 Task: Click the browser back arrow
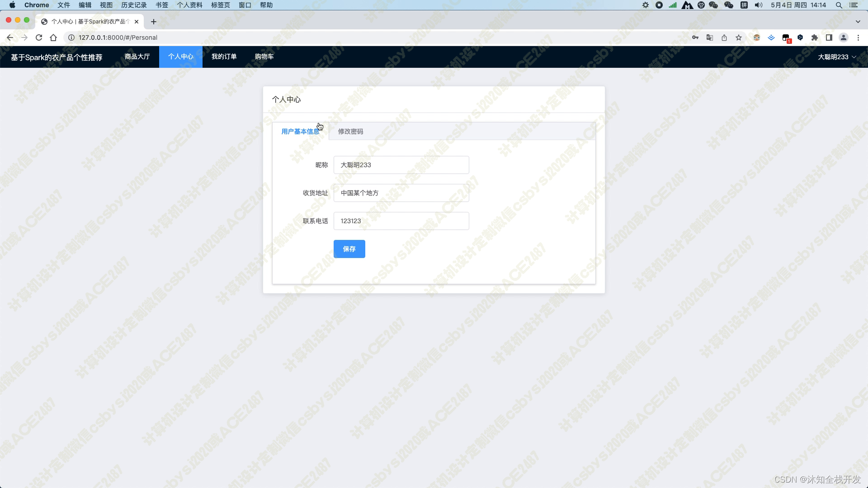10,38
